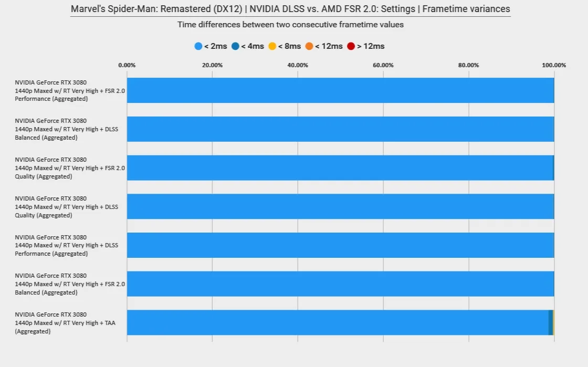Select the FSR 2.0 Balanced bar
Viewport: 588px width, 367px height.
pyautogui.click(x=340, y=284)
